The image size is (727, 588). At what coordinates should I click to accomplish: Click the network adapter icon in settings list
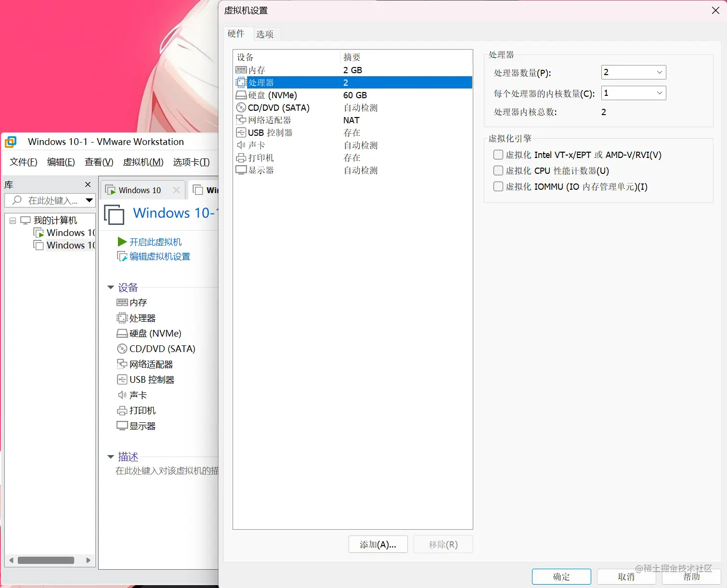point(241,120)
